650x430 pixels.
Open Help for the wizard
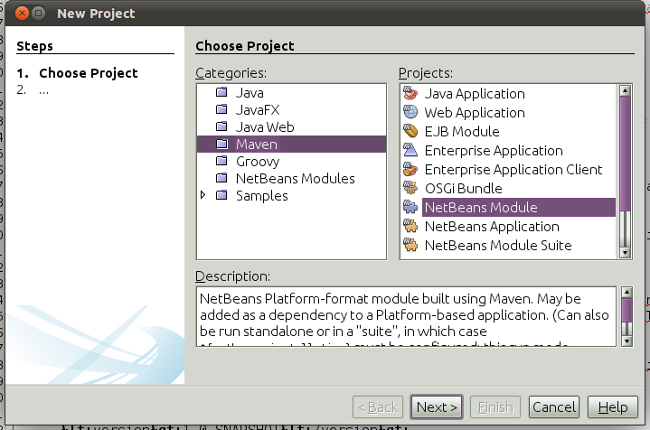pos(612,407)
